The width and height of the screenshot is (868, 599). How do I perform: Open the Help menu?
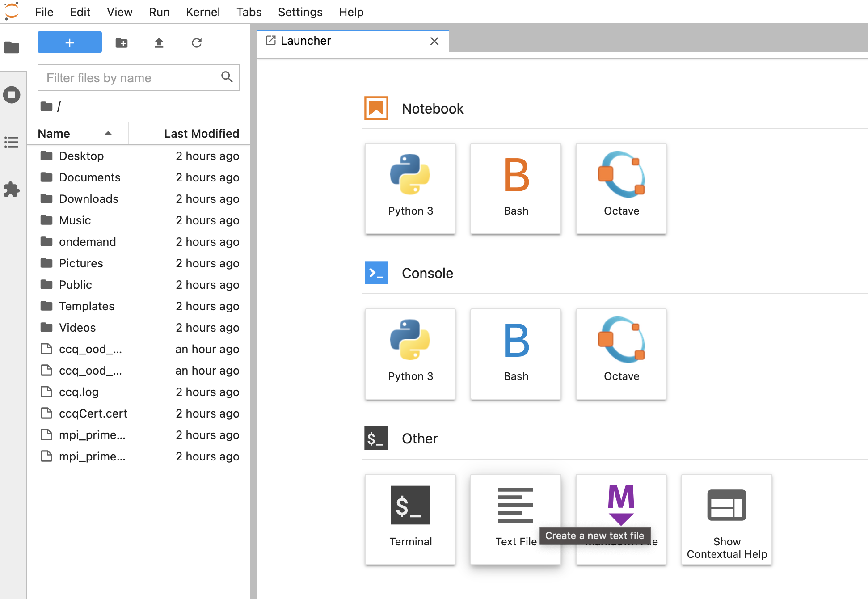(351, 12)
